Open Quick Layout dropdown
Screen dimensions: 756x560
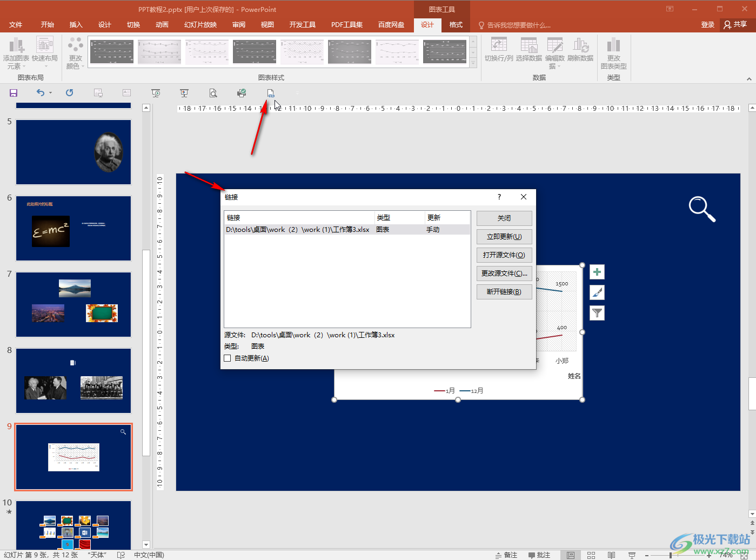(x=45, y=53)
